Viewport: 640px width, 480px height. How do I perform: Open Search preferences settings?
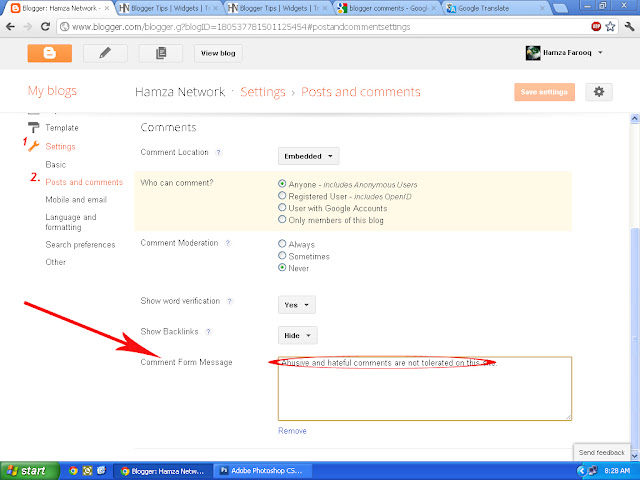click(80, 244)
